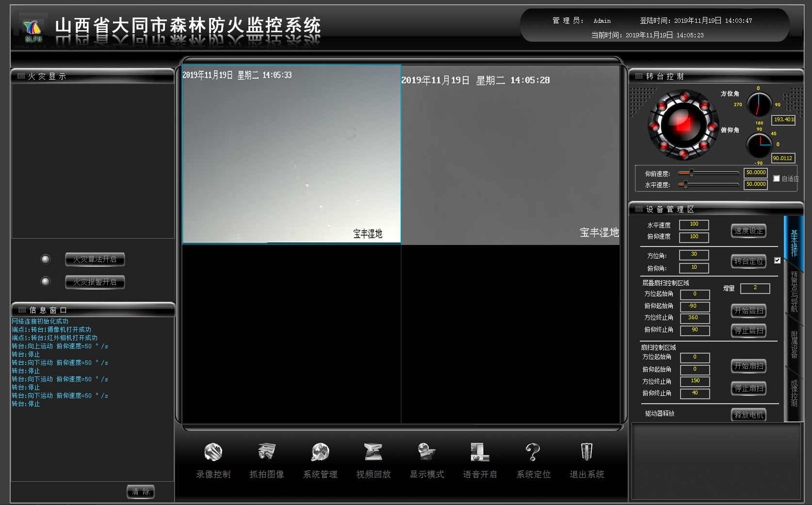The image size is (812, 505).
Task: Switch to the 预置点与导航 side tab
Action: [x=794, y=291]
